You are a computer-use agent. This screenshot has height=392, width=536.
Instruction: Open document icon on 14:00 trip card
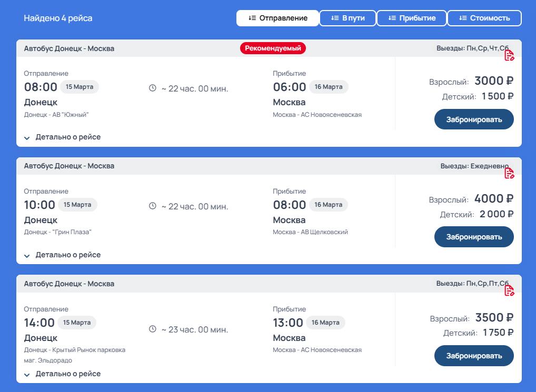point(509,290)
